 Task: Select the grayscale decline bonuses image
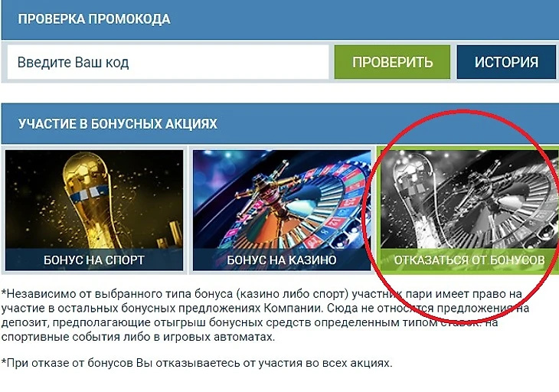pos(469,199)
